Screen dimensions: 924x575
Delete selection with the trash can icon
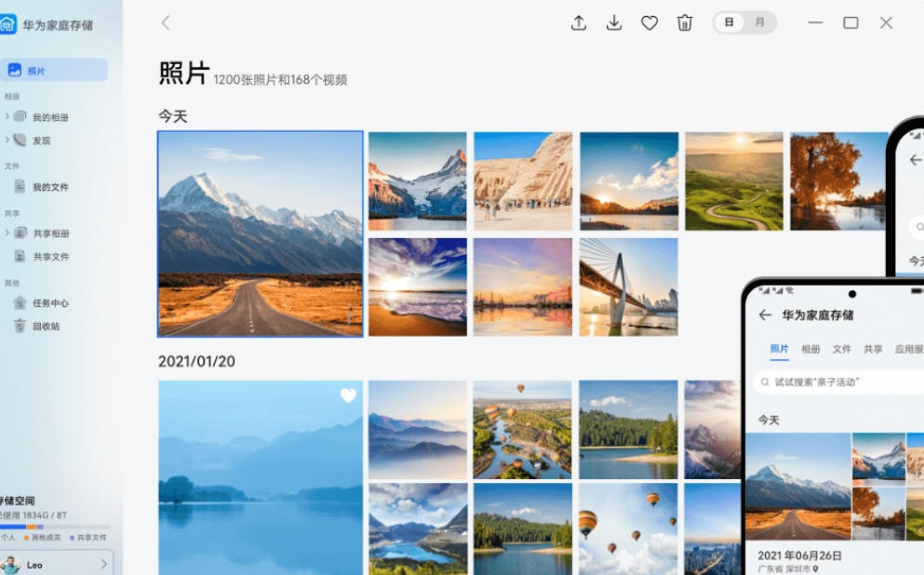pyautogui.click(x=685, y=23)
